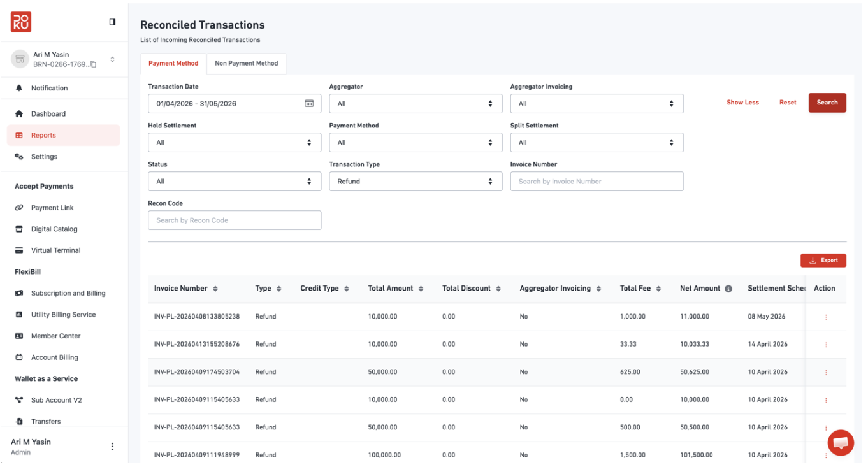This screenshot has width=868, height=474.
Task: Expand the Ari M Yasin account switcher
Action: (x=112, y=59)
